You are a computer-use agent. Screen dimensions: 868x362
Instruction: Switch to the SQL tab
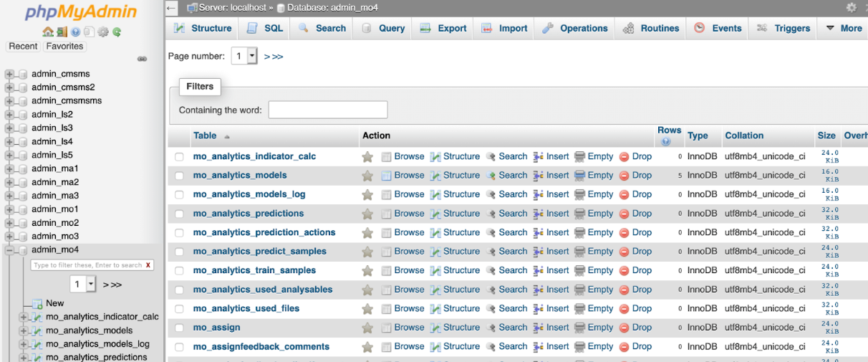point(265,29)
